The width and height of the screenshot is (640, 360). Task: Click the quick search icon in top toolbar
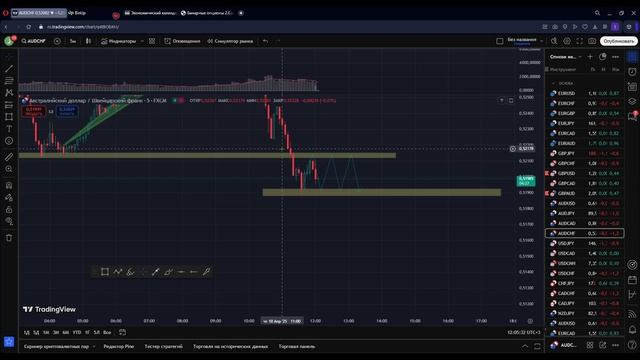(554, 41)
